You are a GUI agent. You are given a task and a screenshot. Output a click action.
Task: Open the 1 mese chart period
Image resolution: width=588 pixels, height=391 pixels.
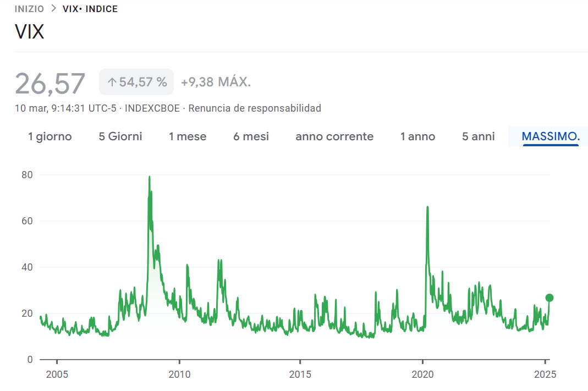point(188,136)
